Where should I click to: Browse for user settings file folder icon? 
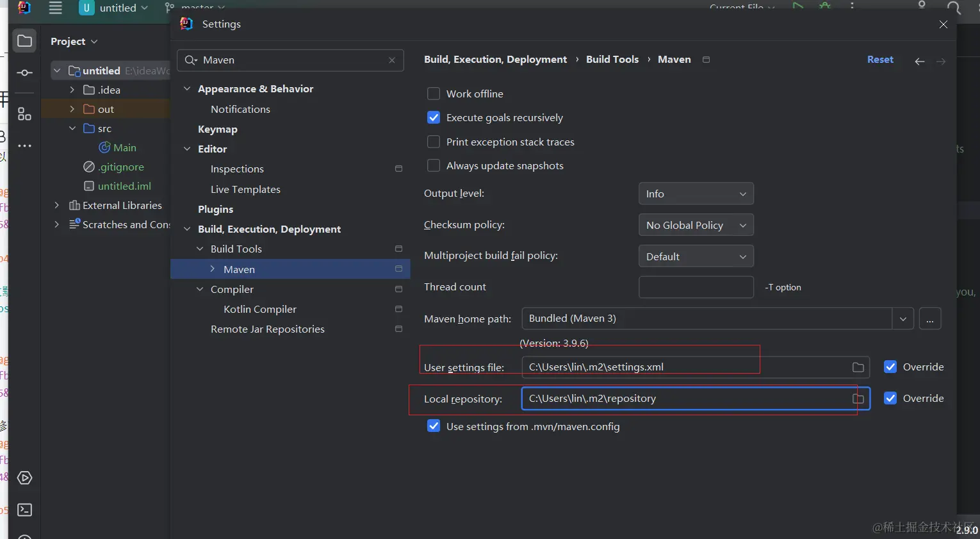(x=858, y=367)
